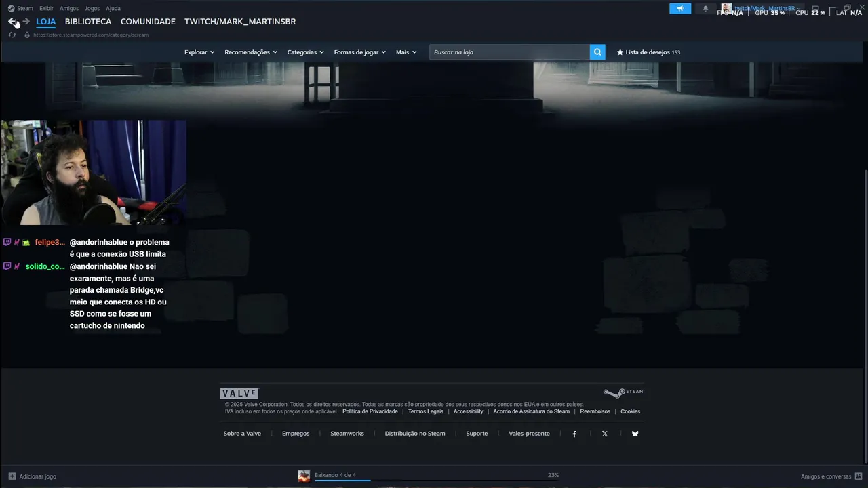Click the magnifier search button
The image size is (868, 488).
coord(597,52)
